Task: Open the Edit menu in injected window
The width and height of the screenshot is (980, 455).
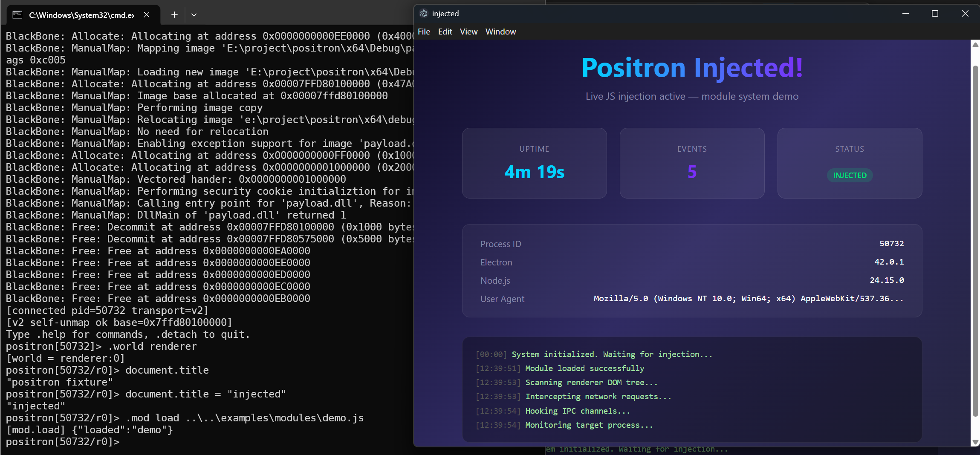Action: tap(445, 32)
